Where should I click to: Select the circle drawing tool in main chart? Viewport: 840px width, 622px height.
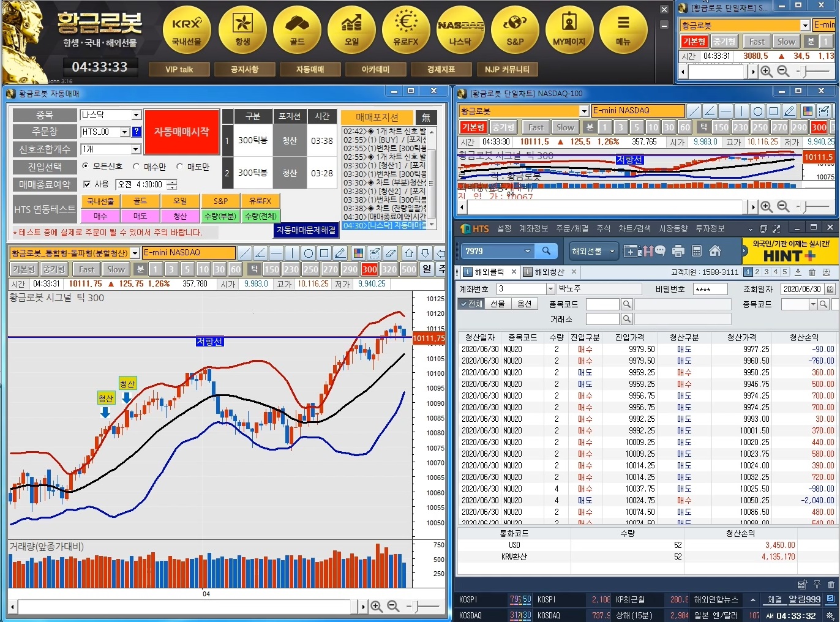pyautogui.click(x=309, y=253)
